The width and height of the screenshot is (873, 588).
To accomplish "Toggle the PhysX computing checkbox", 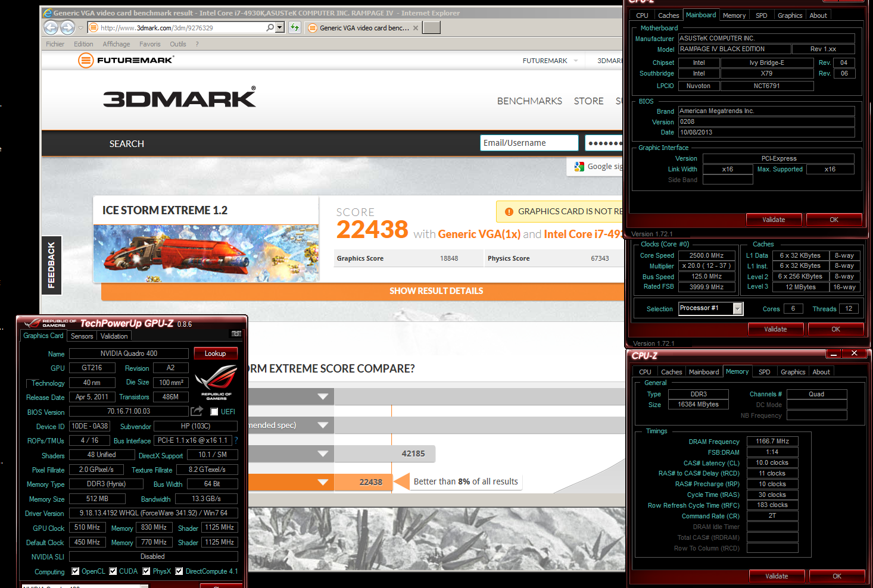I will pyautogui.click(x=146, y=571).
